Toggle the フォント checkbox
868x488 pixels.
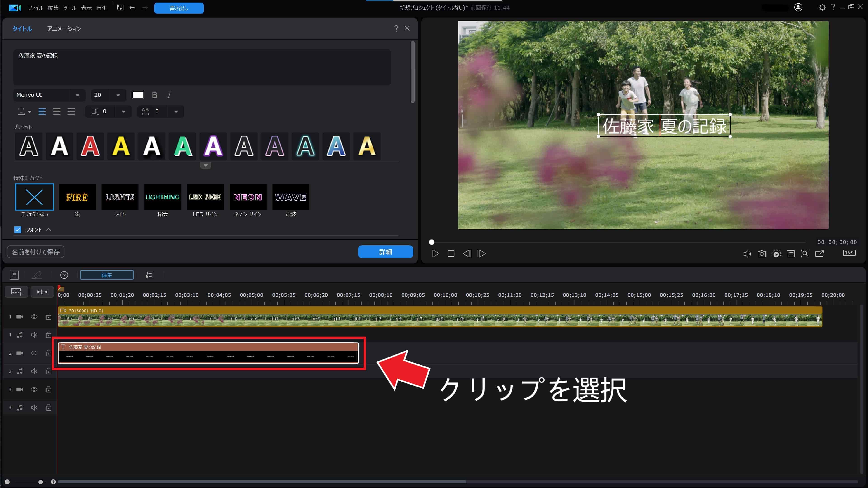pyautogui.click(x=18, y=230)
